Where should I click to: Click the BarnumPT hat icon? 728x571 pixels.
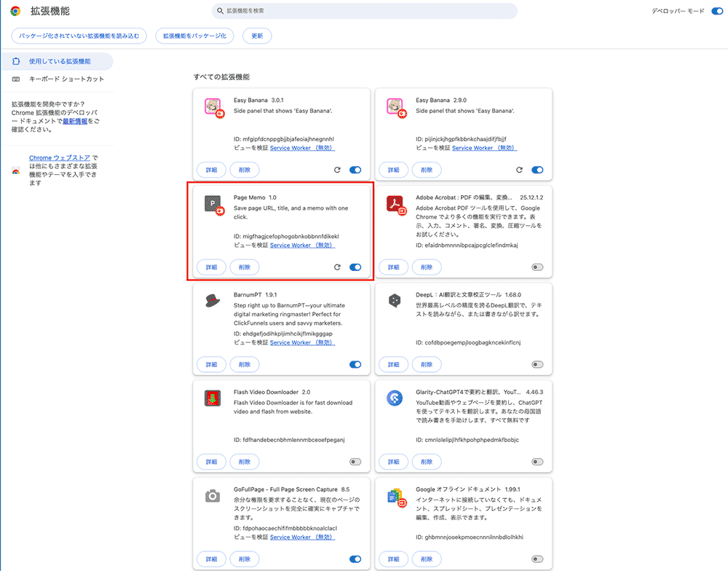pyautogui.click(x=212, y=302)
